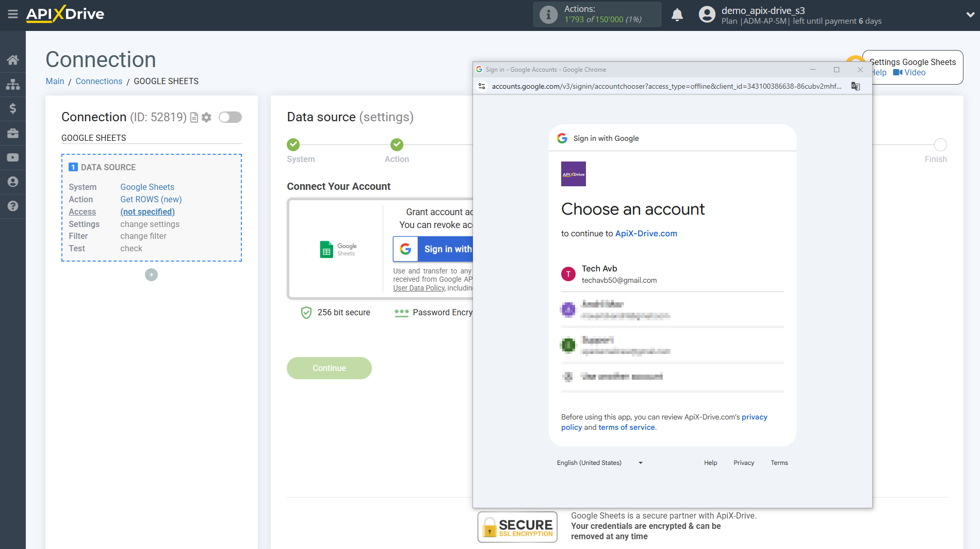This screenshot has width=980, height=549.
Task: Open the hamburger navigation menu
Action: click(x=13, y=14)
